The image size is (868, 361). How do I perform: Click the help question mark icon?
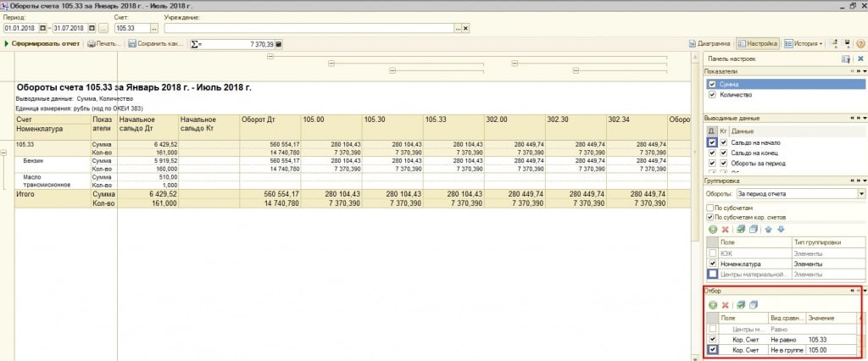click(860, 44)
